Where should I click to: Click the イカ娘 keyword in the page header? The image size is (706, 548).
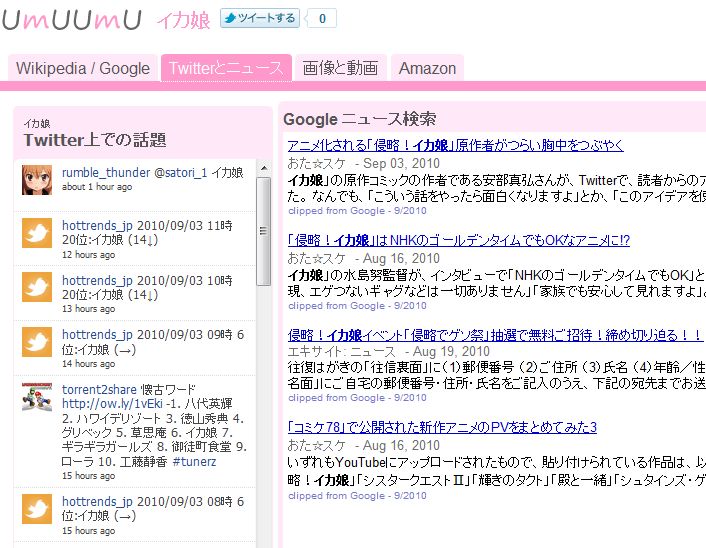click(184, 21)
